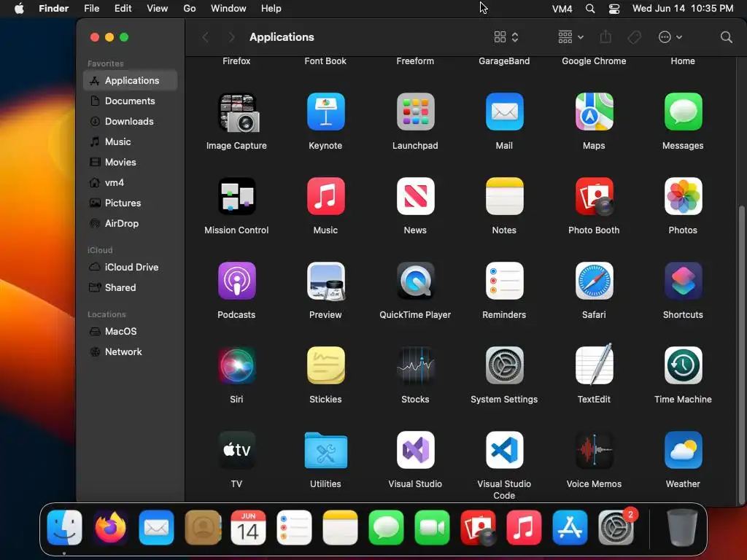Open the Help menu

point(271,9)
